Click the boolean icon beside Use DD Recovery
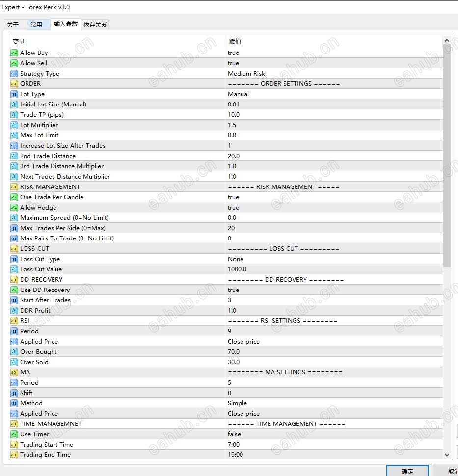This screenshot has width=458, height=476. [14, 290]
